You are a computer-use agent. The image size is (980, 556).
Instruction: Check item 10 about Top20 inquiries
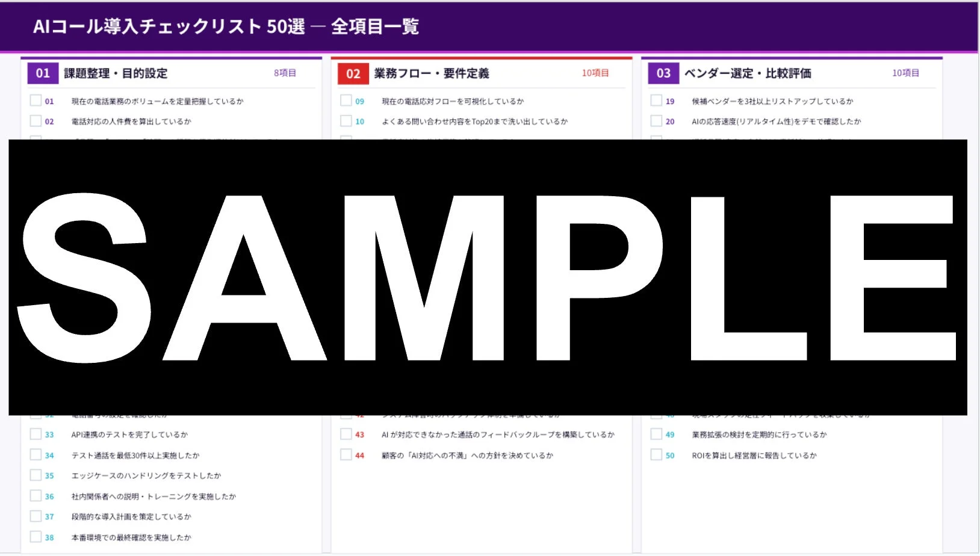pyautogui.click(x=347, y=120)
